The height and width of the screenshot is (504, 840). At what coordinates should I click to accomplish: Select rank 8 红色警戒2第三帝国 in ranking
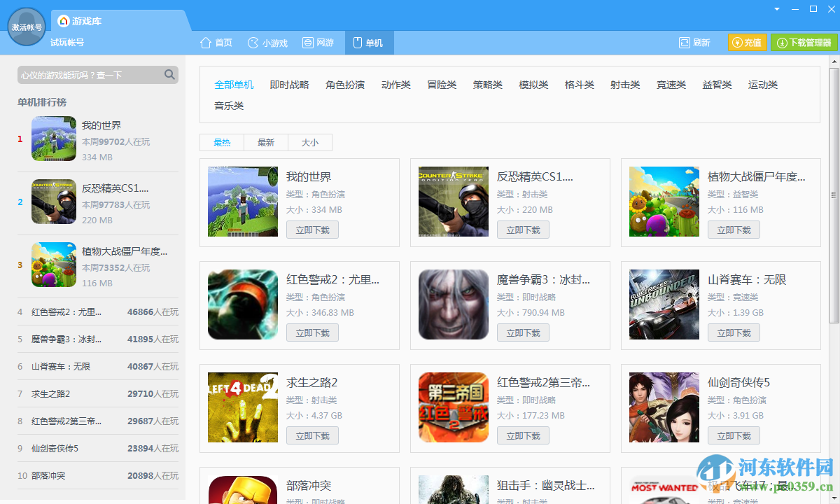[98, 421]
